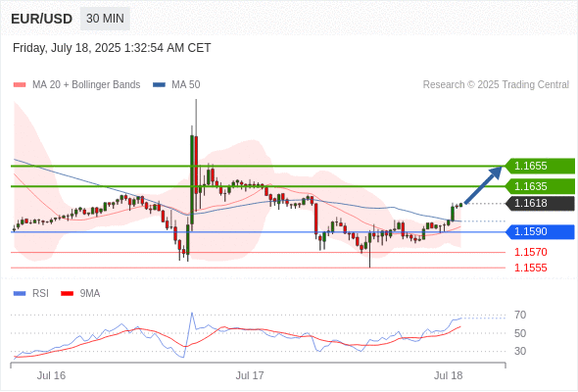Viewport: 578px width, 392px height.
Task: Select the chart timestamp Friday, July 18, 2025
Action: (x=112, y=48)
